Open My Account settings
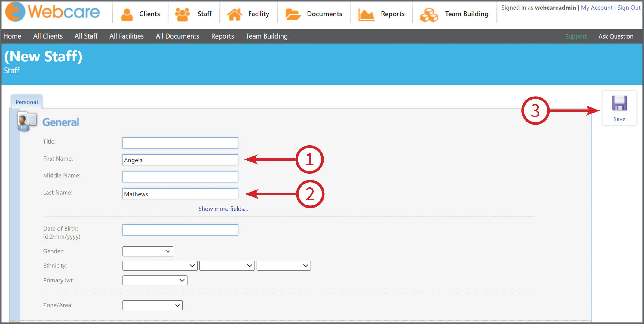This screenshot has width=644, height=324. [x=596, y=8]
